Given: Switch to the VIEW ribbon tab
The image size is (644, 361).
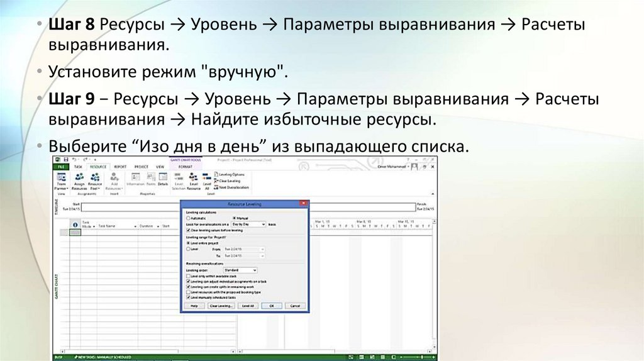Looking at the screenshot, I should [x=160, y=167].
